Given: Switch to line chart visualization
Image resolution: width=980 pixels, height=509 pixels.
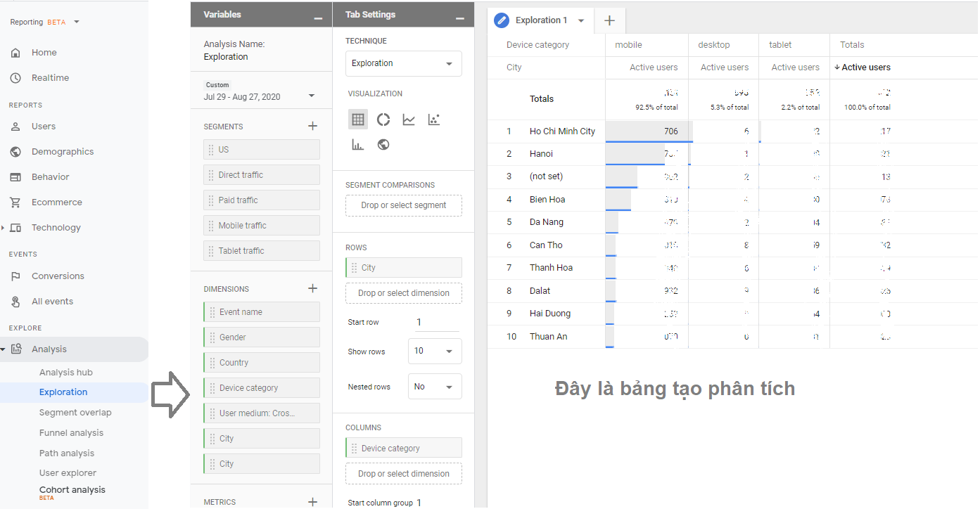Looking at the screenshot, I should coord(409,120).
